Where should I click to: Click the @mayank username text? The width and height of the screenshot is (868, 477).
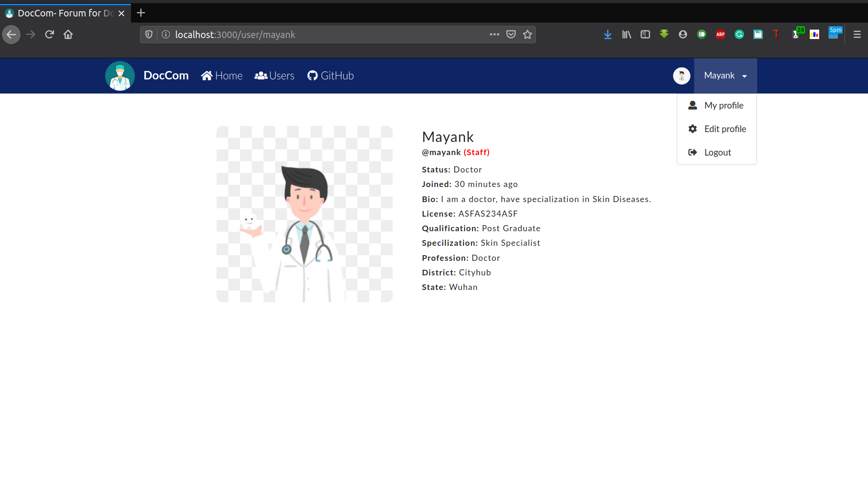point(441,152)
